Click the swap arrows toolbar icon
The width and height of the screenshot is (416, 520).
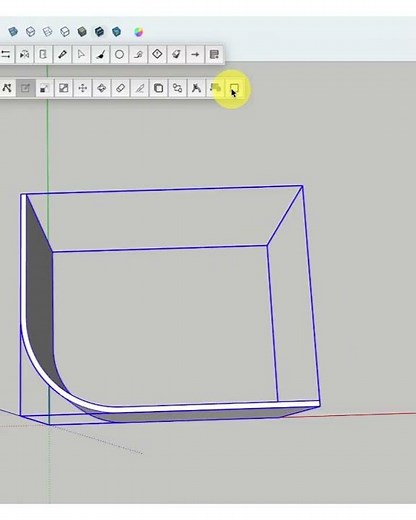tap(6, 54)
